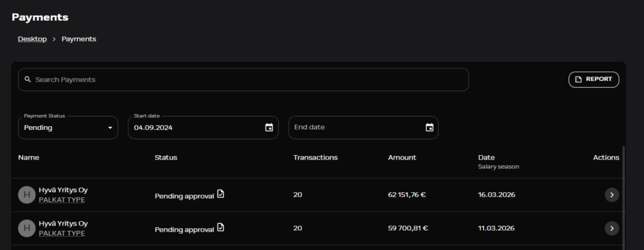
Task: Expand the Payment Status dropdown
Action: [x=68, y=128]
